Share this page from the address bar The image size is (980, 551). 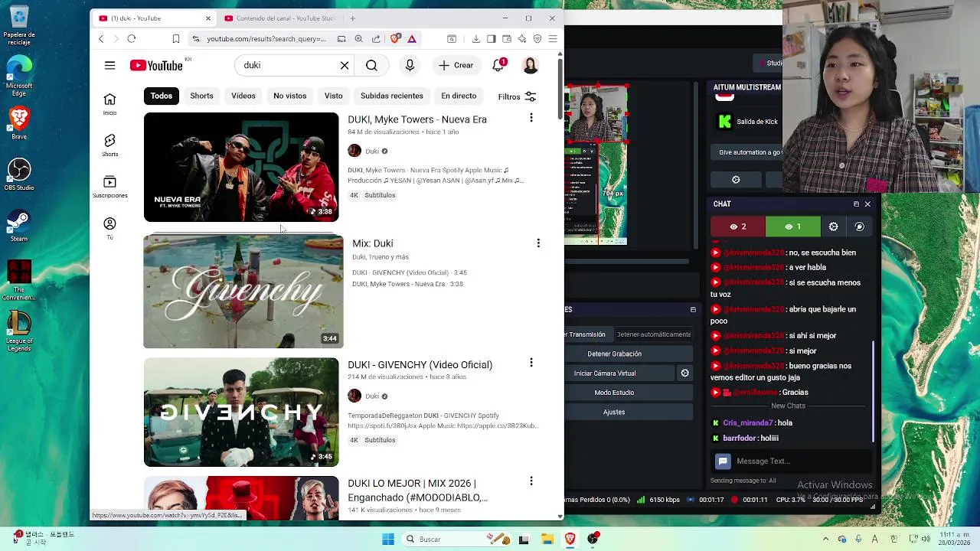tap(376, 39)
